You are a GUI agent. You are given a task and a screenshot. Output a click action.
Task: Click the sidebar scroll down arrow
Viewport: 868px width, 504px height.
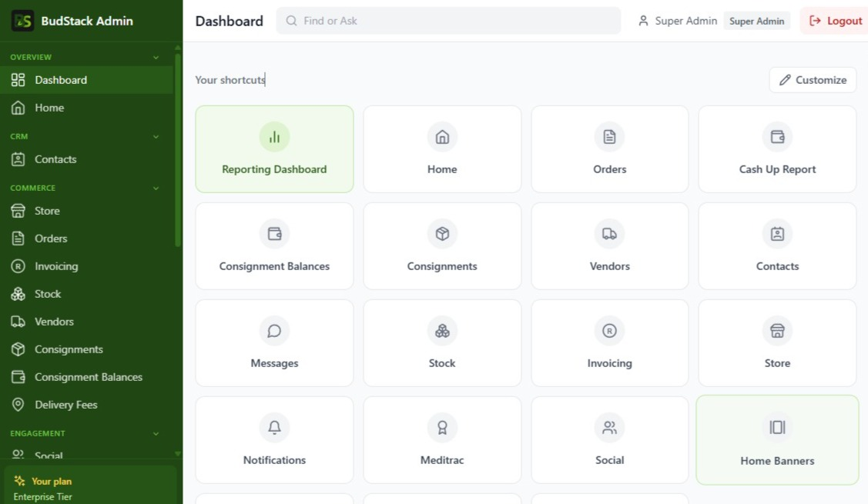178,454
